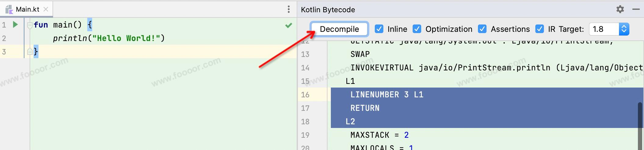Screen dimensions: 644x150
Task: Toggle the Inline checkbox
Action: 379,29
